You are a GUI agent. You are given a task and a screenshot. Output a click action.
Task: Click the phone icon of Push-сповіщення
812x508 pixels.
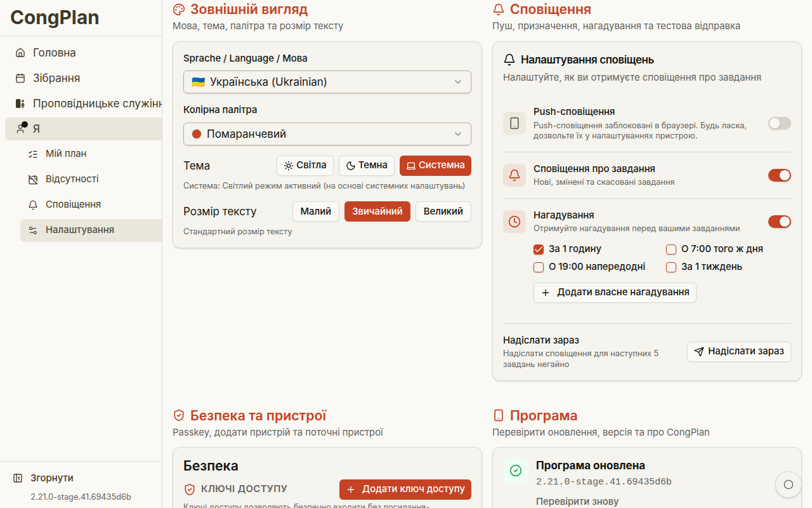click(514, 123)
